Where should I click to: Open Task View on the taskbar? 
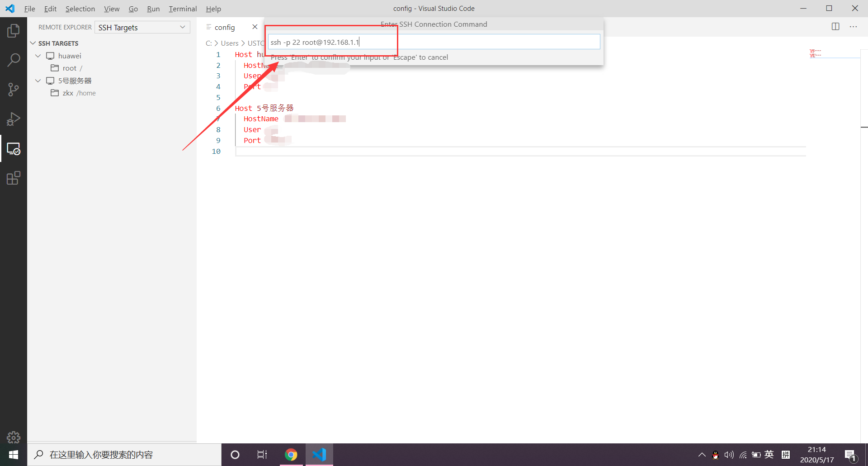point(262,455)
